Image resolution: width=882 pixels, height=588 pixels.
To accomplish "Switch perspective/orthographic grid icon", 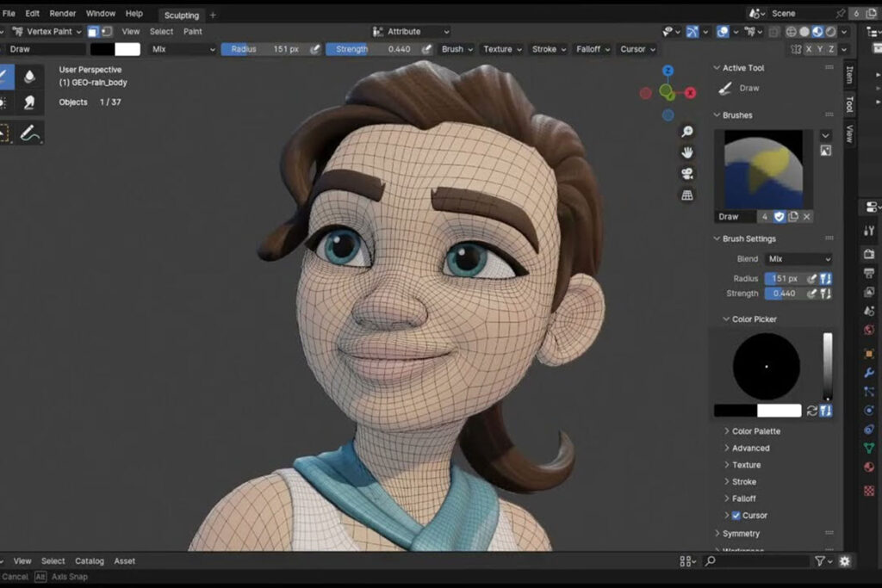I will click(x=686, y=195).
